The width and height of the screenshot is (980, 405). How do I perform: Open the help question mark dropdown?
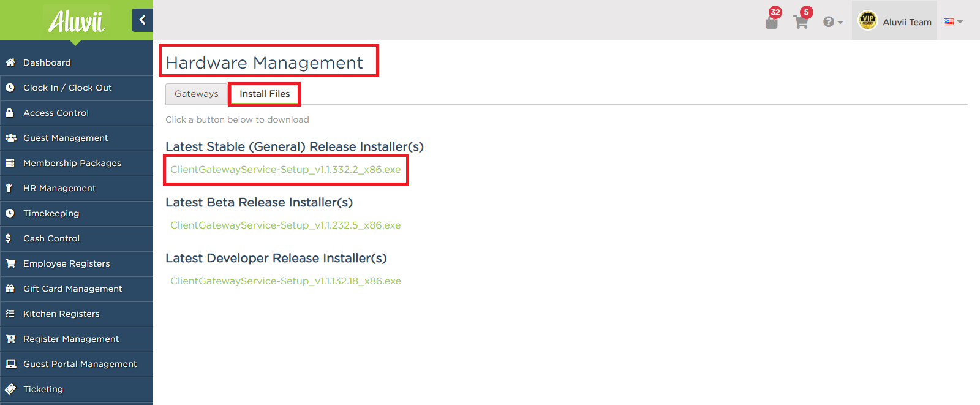tap(832, 22)
